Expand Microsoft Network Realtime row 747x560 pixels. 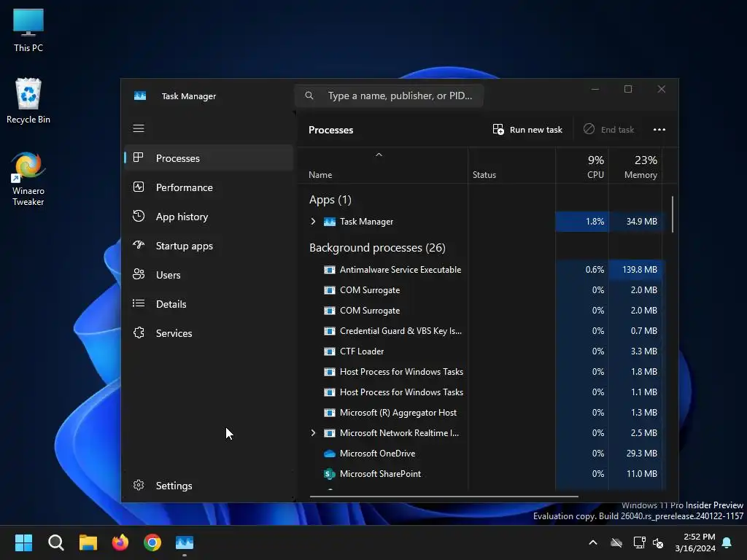[313, 433]
